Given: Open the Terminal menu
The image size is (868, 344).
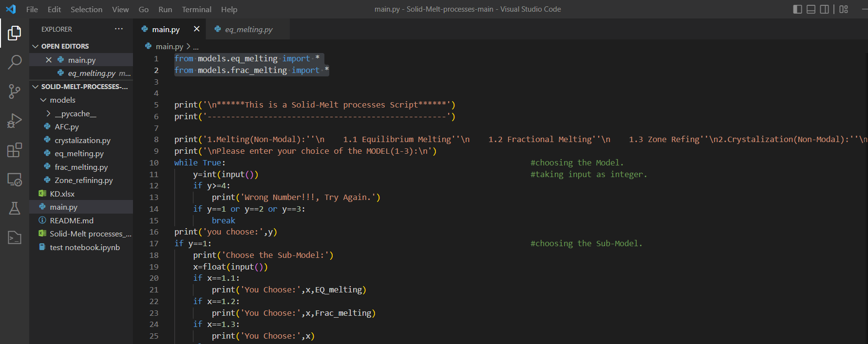Looking at the screenshot, I should coord(197,9).
